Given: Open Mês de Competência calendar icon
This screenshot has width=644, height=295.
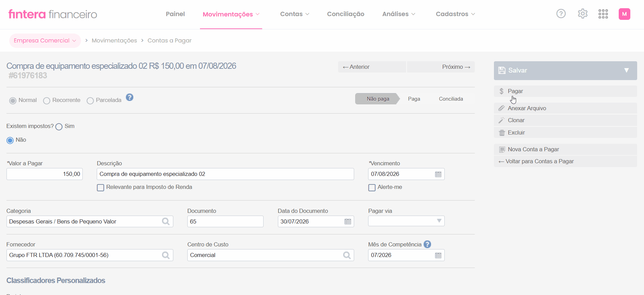Looking at the screenshot, I should click(438, 255).
